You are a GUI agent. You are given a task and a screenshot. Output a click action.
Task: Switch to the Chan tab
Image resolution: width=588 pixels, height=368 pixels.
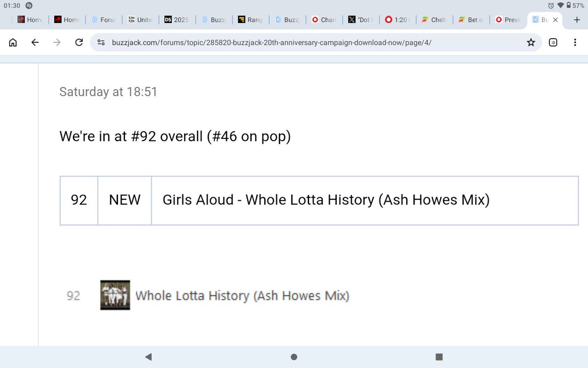[323, 20]
